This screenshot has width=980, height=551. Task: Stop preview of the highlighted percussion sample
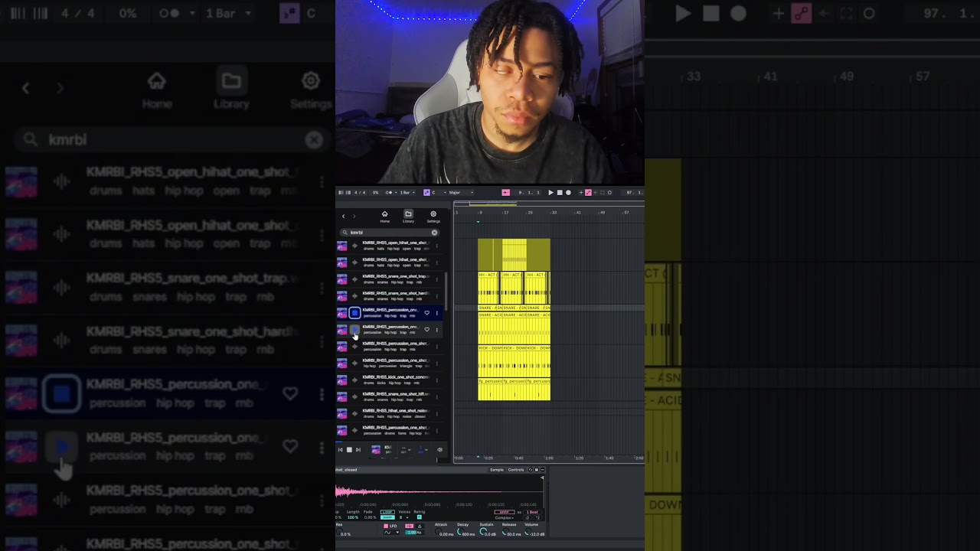(x=354, y=312)
